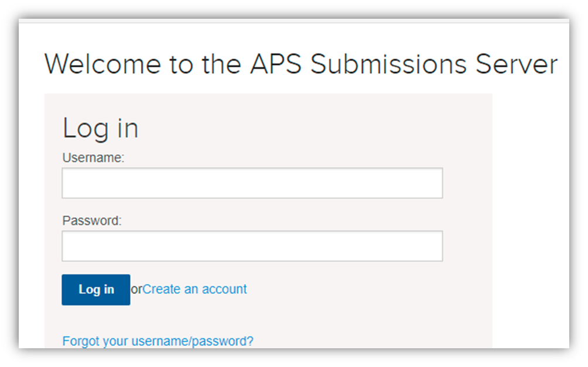
Task: Select the 'APS' word in the page title
Action: click(x=276, y=64)
